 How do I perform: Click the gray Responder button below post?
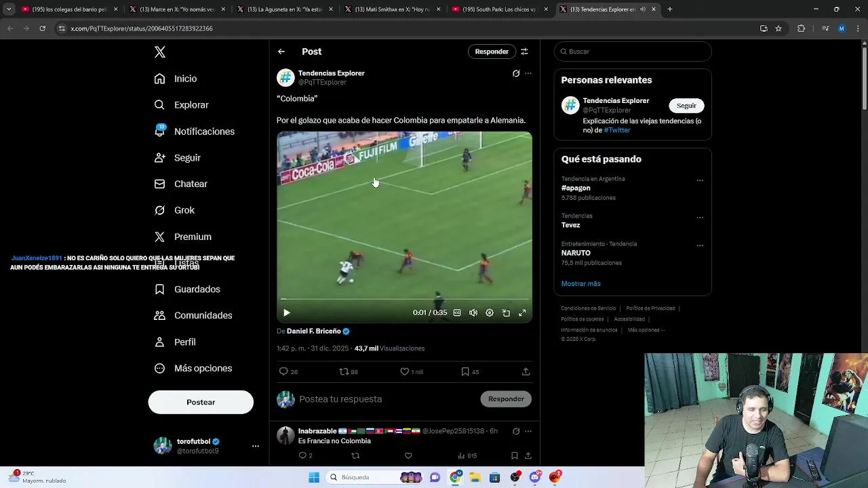(506, 399)
